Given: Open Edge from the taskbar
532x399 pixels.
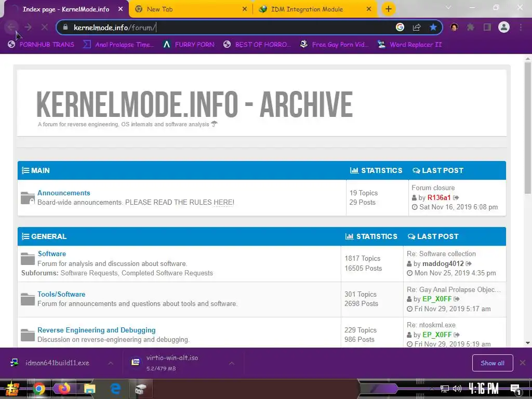Looking at the screenshot, I should [115, 389].
